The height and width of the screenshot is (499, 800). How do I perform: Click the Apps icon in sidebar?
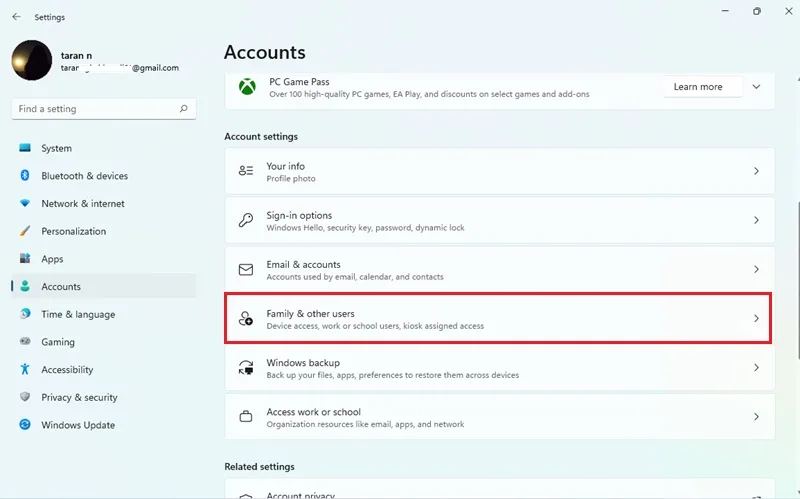click(x=24, y=258)
